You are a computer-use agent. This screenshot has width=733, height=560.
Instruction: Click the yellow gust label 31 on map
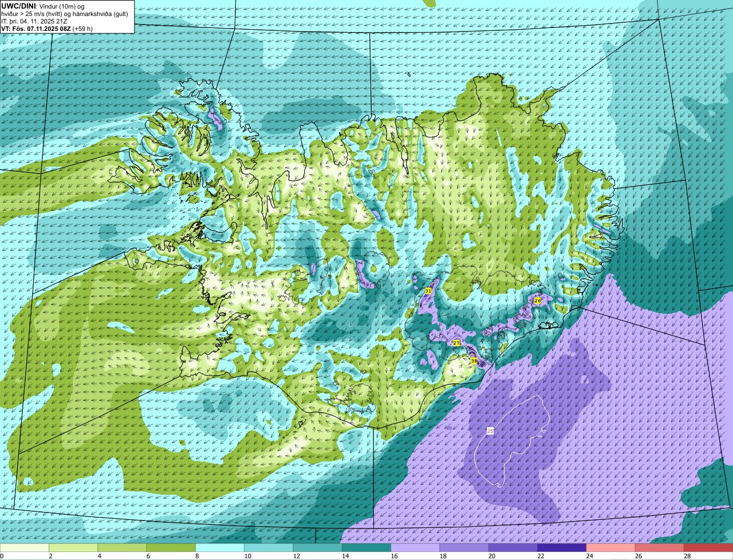(428, 291)
